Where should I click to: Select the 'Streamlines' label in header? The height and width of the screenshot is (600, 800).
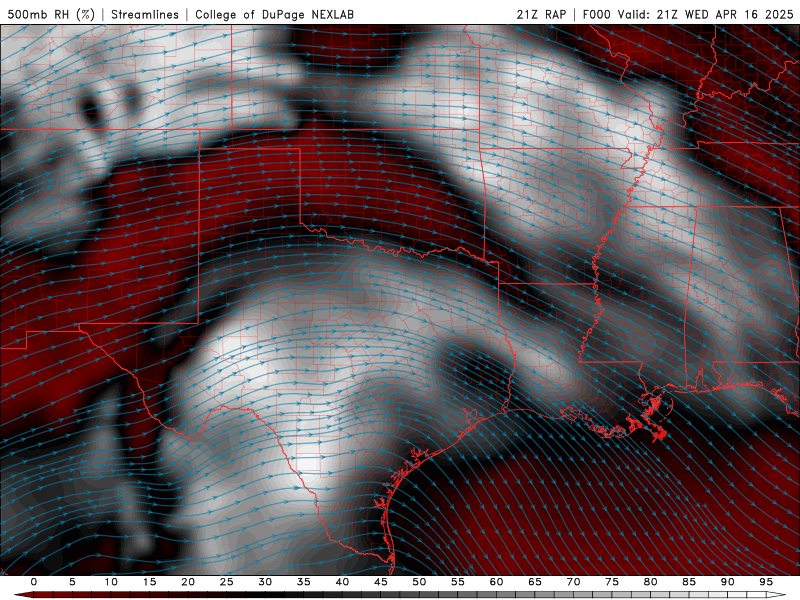pyautogui.click(x=145, y=14)
